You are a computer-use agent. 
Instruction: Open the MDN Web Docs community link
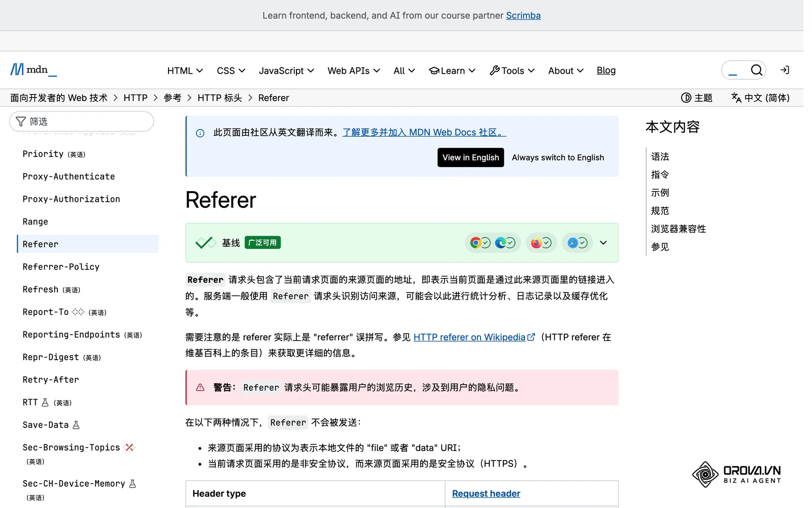click(x=424, y=132)
